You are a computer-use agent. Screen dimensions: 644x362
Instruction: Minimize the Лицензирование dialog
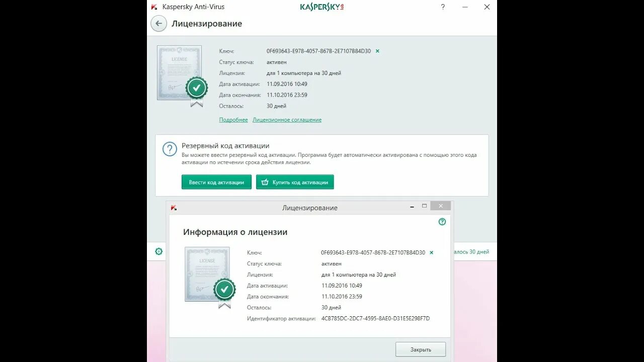412,206
